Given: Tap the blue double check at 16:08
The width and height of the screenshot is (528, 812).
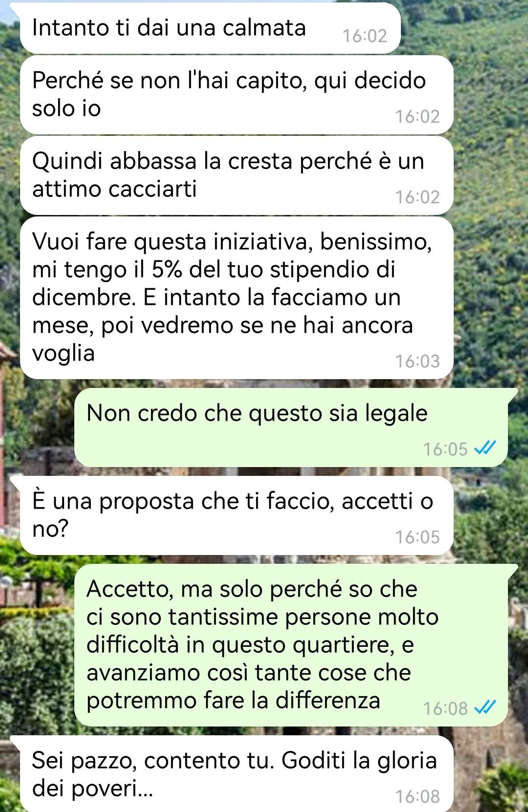Looking at the screenshot, I should 485,707.
